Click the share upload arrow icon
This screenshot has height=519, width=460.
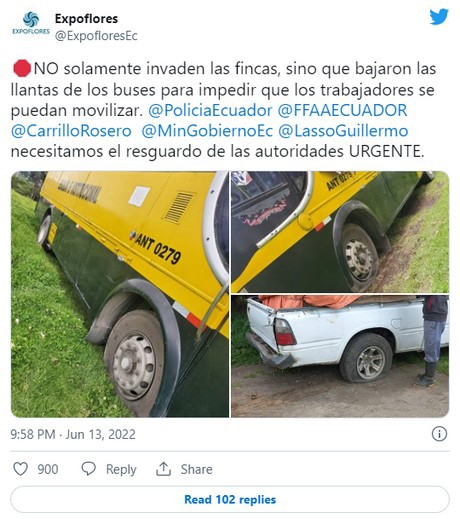pos(163,469)
